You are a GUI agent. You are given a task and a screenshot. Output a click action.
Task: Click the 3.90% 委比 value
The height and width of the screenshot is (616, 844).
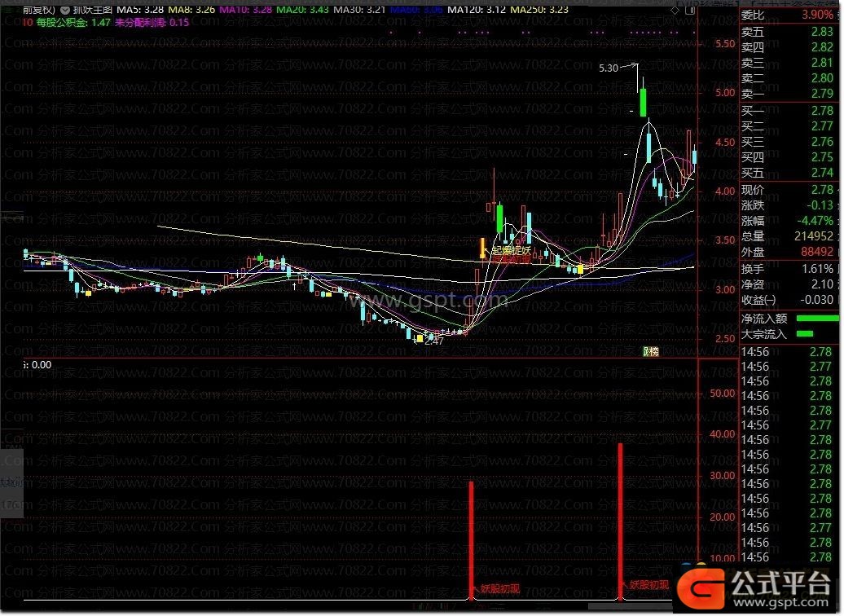(817, 15)
